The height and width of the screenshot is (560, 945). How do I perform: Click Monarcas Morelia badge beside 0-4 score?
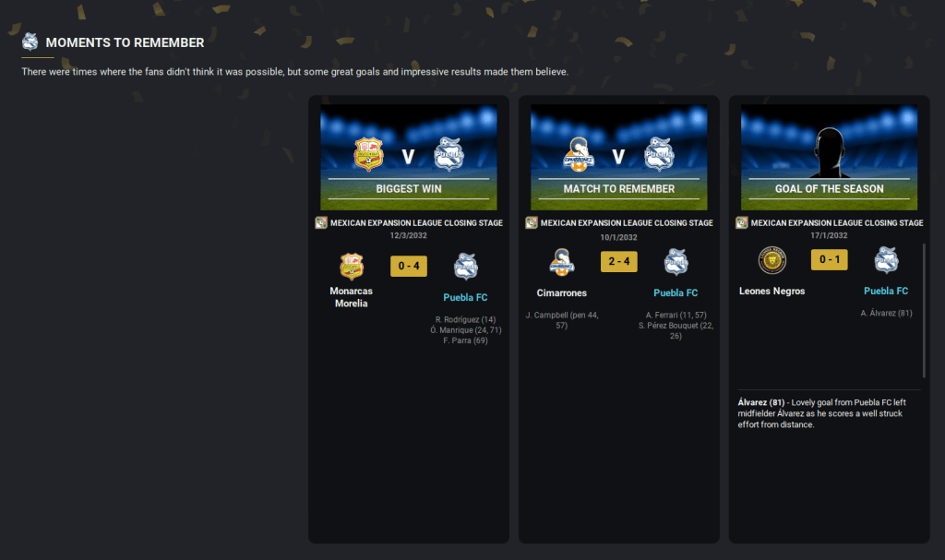352,267
